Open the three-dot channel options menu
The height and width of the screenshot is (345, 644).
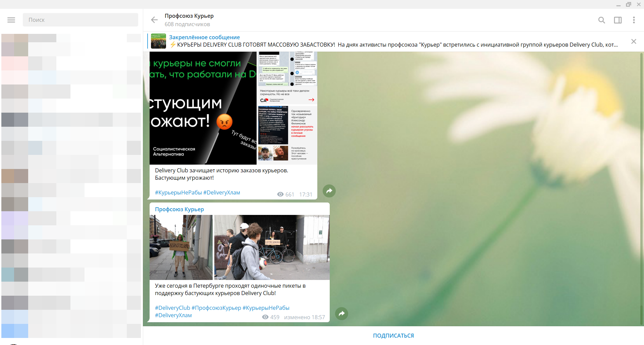click(x=634, y=20)
